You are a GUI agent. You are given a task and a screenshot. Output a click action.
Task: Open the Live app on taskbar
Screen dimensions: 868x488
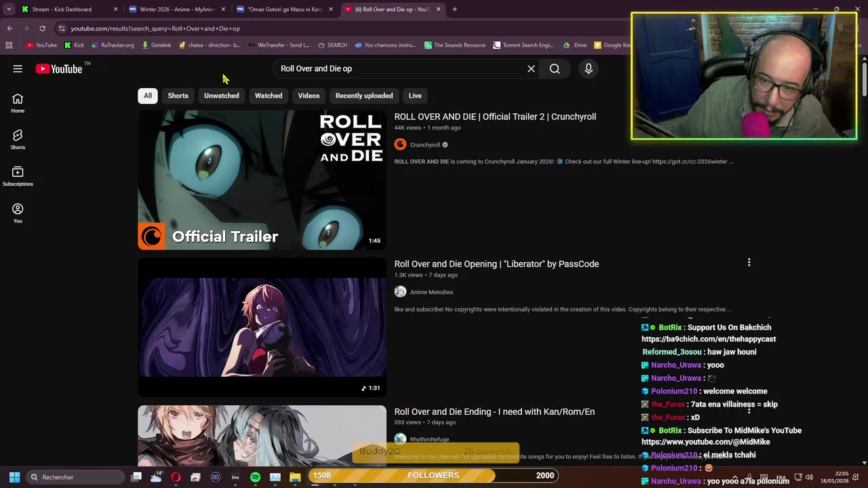pyautogui.click(x=235, y=477)
